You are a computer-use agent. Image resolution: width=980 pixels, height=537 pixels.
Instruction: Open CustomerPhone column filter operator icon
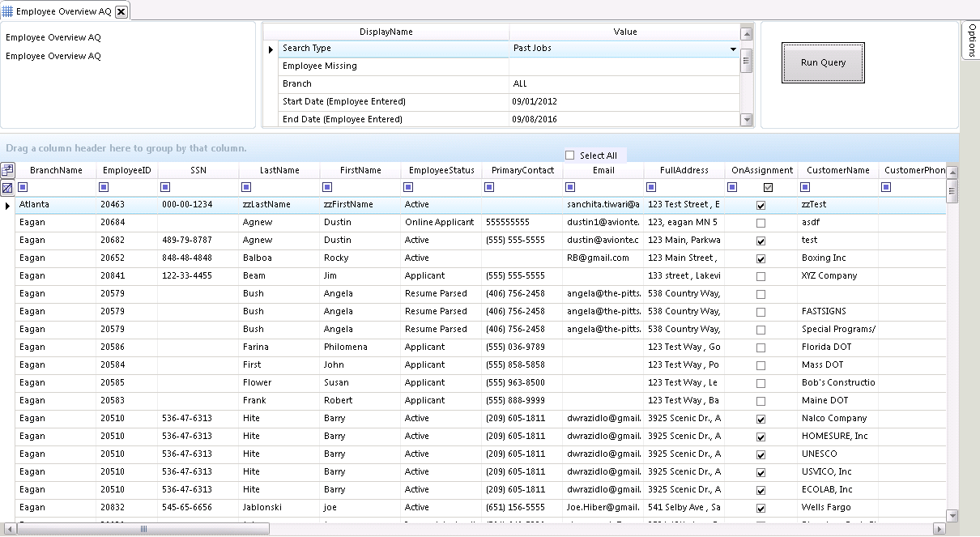pyautogui.click(x=886, y=187)
